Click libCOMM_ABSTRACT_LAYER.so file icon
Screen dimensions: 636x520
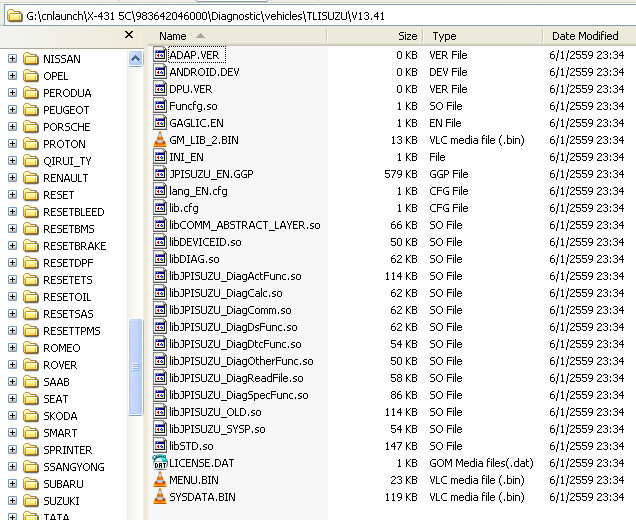[160, 225]
